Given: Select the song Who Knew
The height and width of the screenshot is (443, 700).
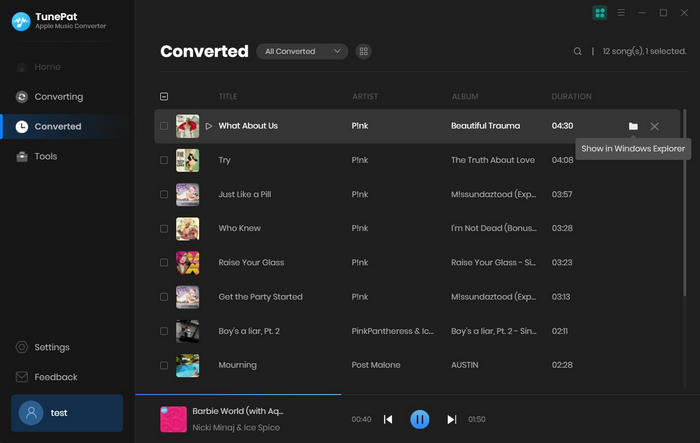Looking at the screenshot, I should pyautogui.click(x=240, y=228).
